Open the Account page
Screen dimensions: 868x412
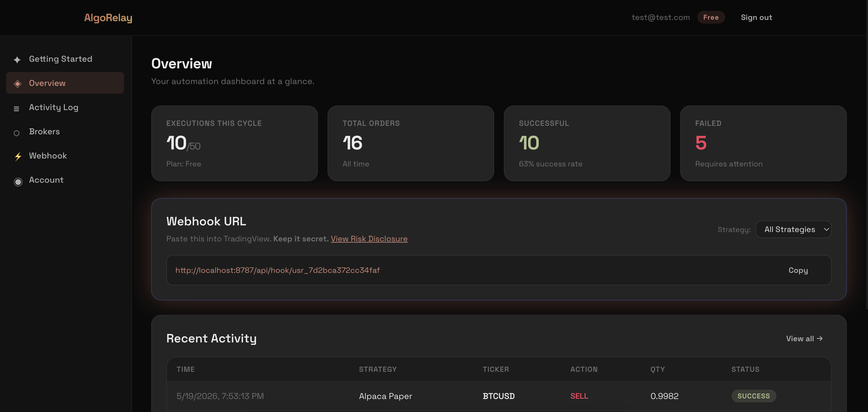tap(65, 180)
